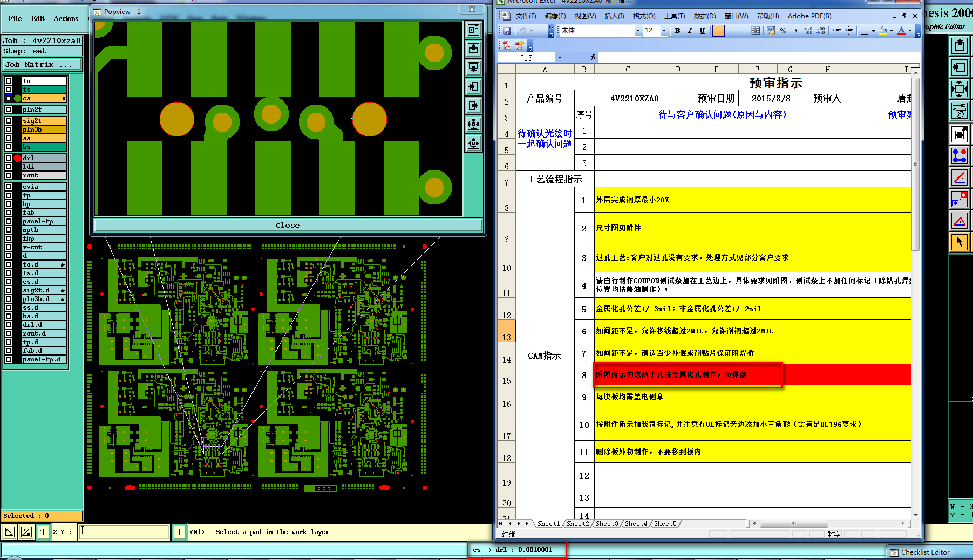The height and width of the screenshot is (560, 973).
Task: Toggle checkbox for layer 'v-cut'
Action: coord(9,247)
